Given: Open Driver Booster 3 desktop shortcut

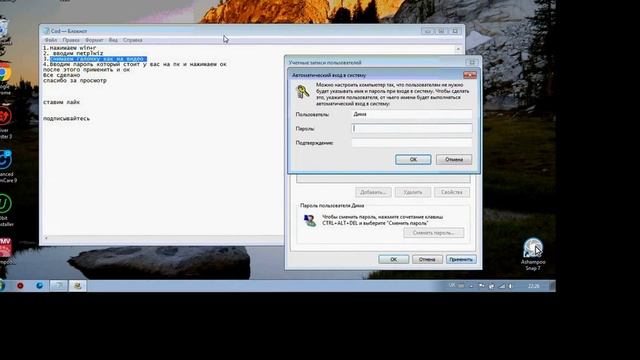Looking at the screenshot, I should pos(5,122).
